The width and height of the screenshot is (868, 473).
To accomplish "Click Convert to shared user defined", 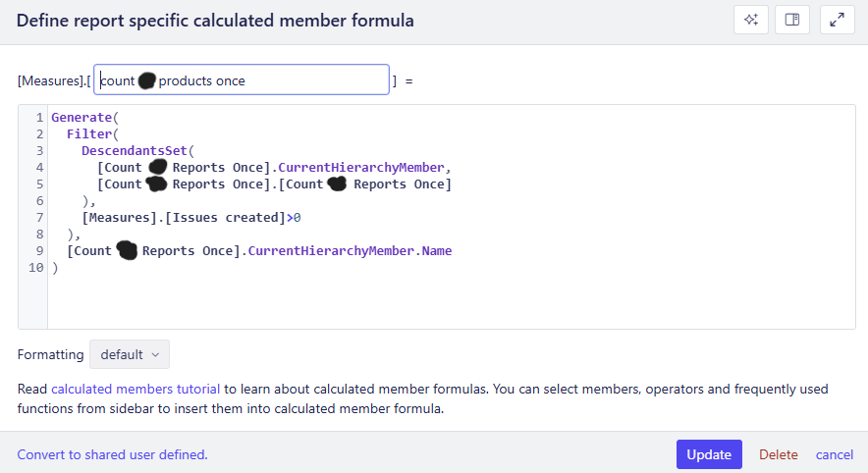I will 112,454.
